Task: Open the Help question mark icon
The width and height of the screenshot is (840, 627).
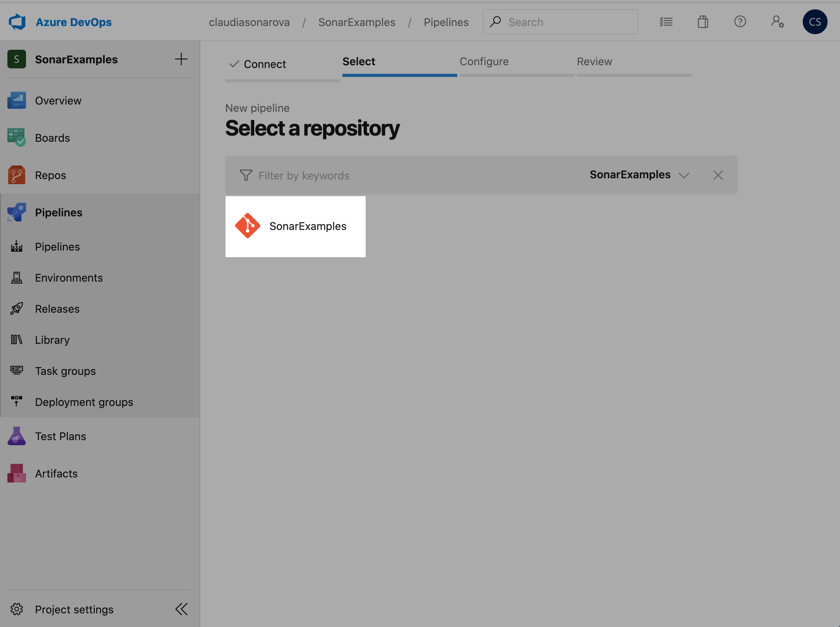Action: (740, 21)
